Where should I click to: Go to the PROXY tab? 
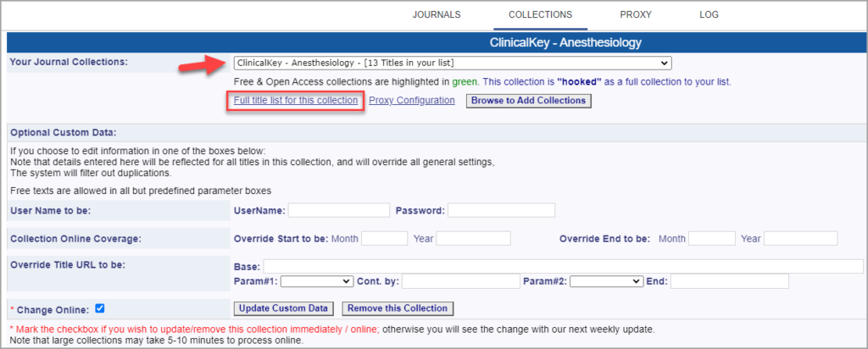[636, 15]
